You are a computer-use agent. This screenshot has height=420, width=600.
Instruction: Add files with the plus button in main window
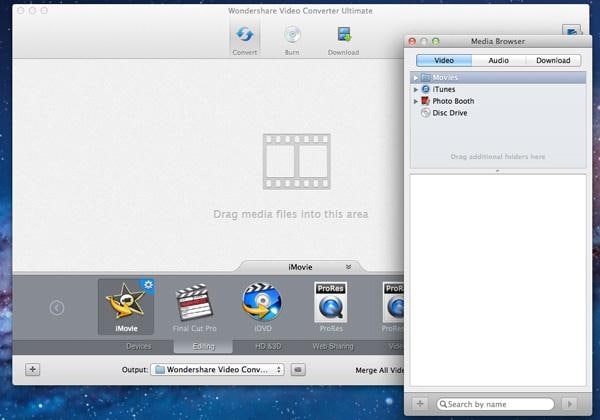pos(33,370)
